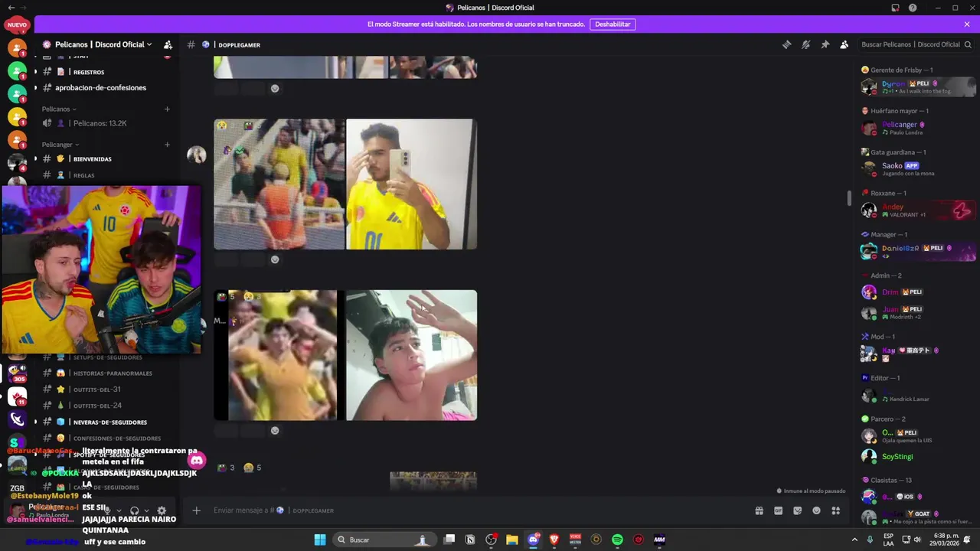Image resolution: width=980 pixels, height=551 pixels.
Task: Open SoyStingi member in Parcero role
Action: (x=917, y=456)
